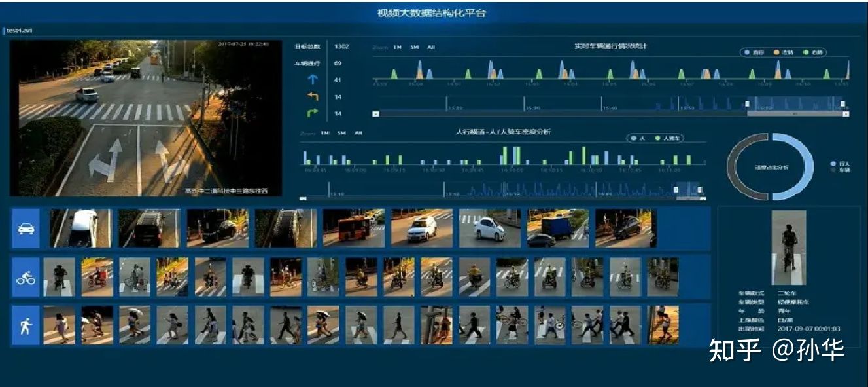Screen dimensions: 868x387
Task: Set traffic chart zoom to 5M
Action: 414,47
